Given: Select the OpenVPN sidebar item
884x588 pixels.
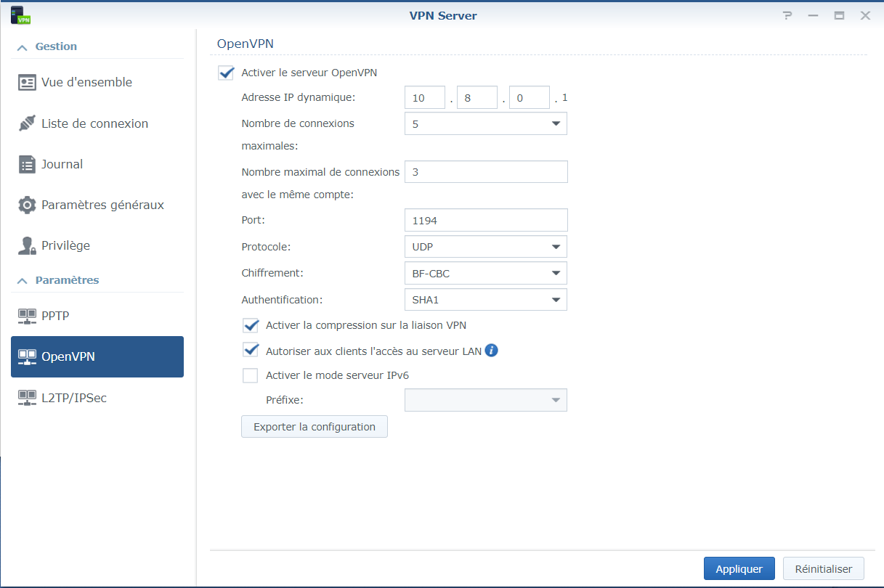Looking at the screenshot, I should click(x=97, y=356).
